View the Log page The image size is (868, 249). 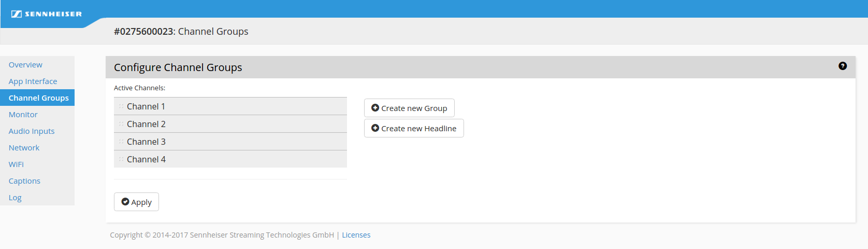[15, 198]
